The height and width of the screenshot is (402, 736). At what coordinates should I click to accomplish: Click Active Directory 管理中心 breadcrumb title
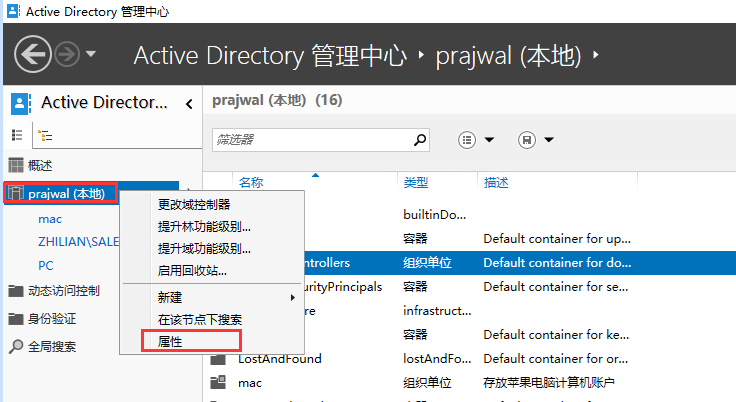click(x=270, y=55)
